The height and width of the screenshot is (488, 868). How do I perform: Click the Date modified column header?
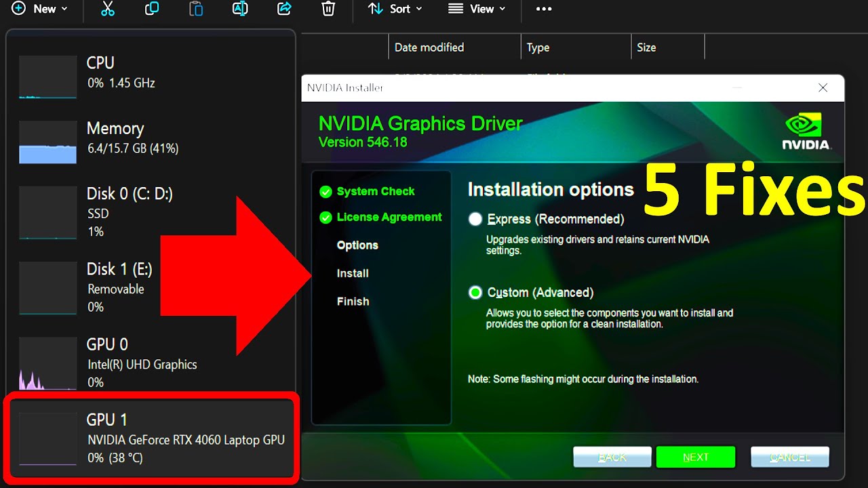(x=429, y=47)
